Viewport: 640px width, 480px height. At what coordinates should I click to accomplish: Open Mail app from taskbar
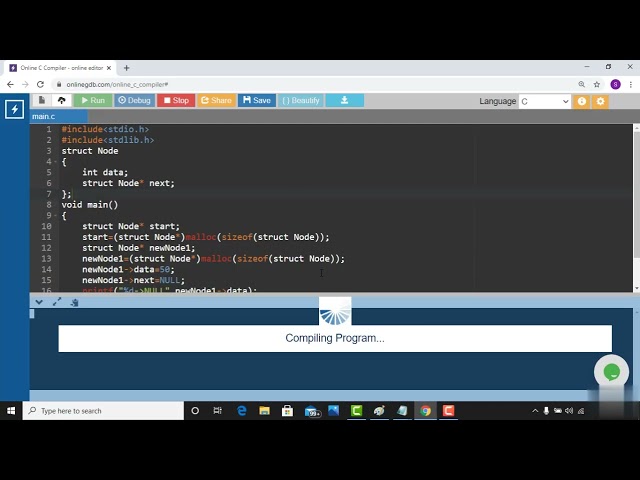coord(312,411)
